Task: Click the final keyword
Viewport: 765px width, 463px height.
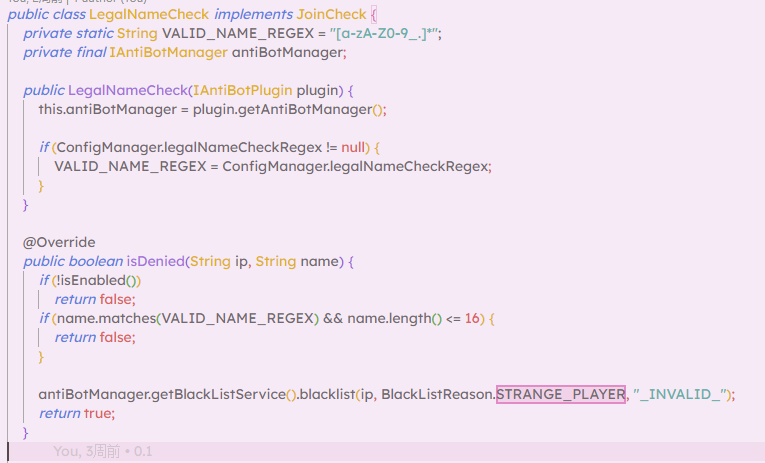Action: (x=91, y=52)
